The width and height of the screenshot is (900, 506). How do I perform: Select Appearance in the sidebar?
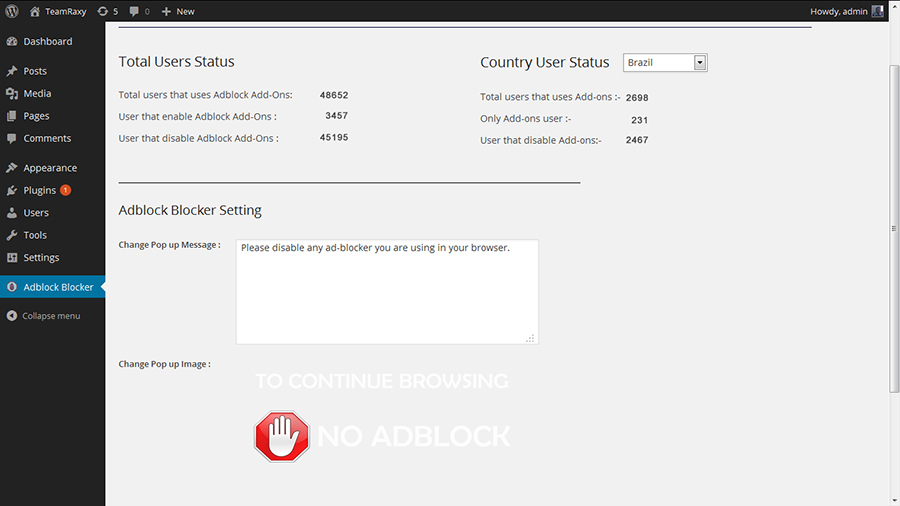coord(52,168)
